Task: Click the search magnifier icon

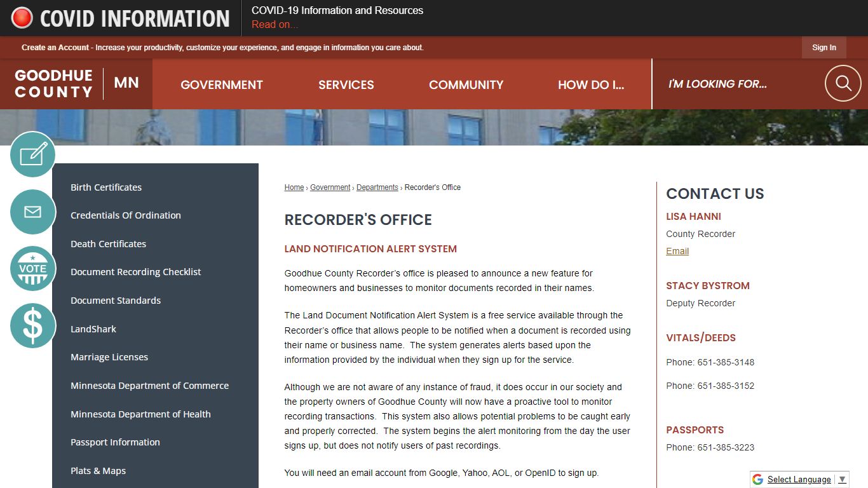Action: click(x=843, y=83)
